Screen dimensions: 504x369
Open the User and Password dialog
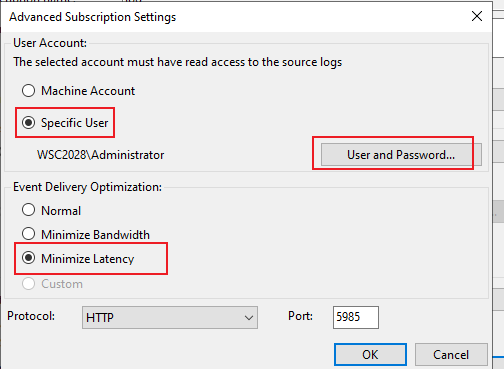pos(401,154)
